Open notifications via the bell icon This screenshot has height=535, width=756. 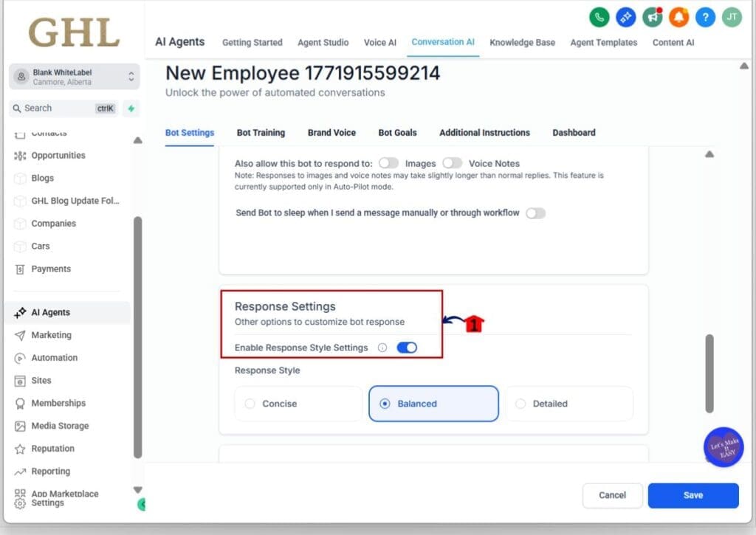678,16
